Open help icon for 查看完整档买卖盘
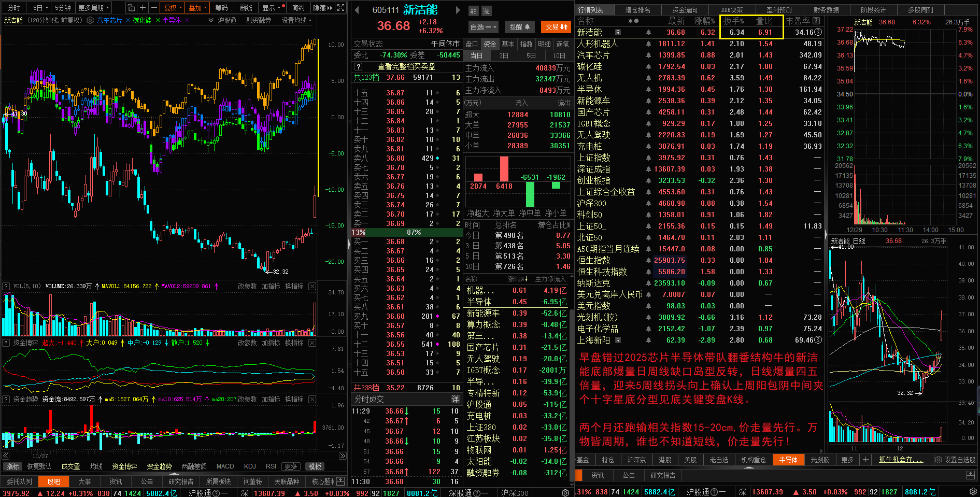This screenshot has width=980, height=497. [358, 66]
